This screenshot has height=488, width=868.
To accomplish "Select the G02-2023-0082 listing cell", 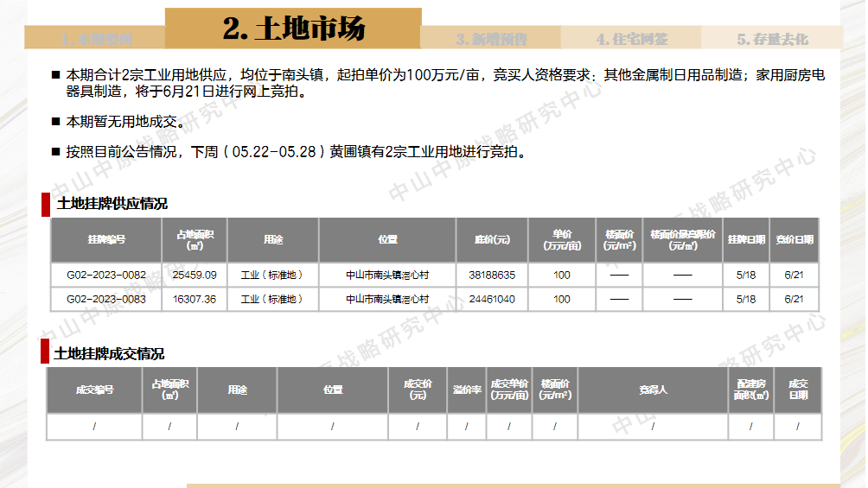I will click(106, 275).
